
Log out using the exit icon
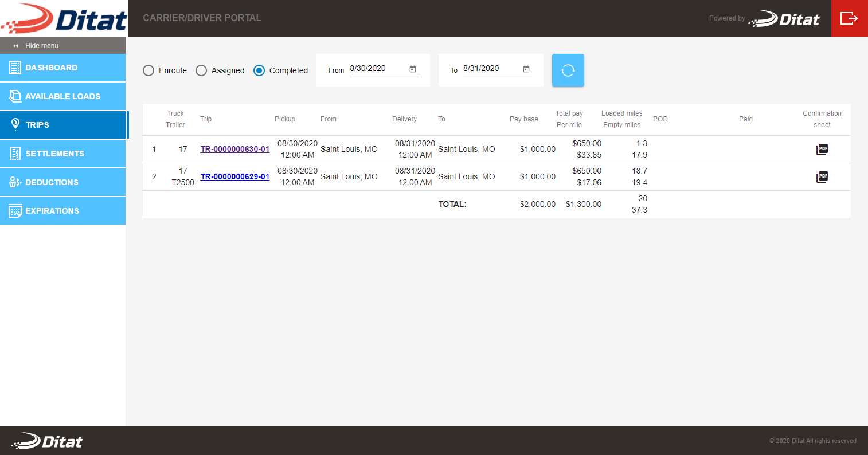pyautogui.click(x=849, y=18)
